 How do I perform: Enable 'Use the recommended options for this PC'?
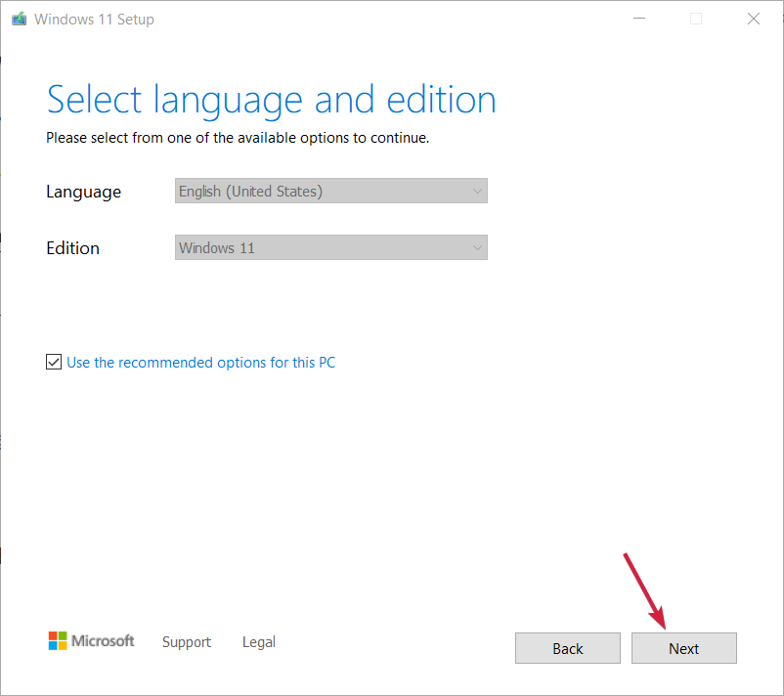pos(54,362)
